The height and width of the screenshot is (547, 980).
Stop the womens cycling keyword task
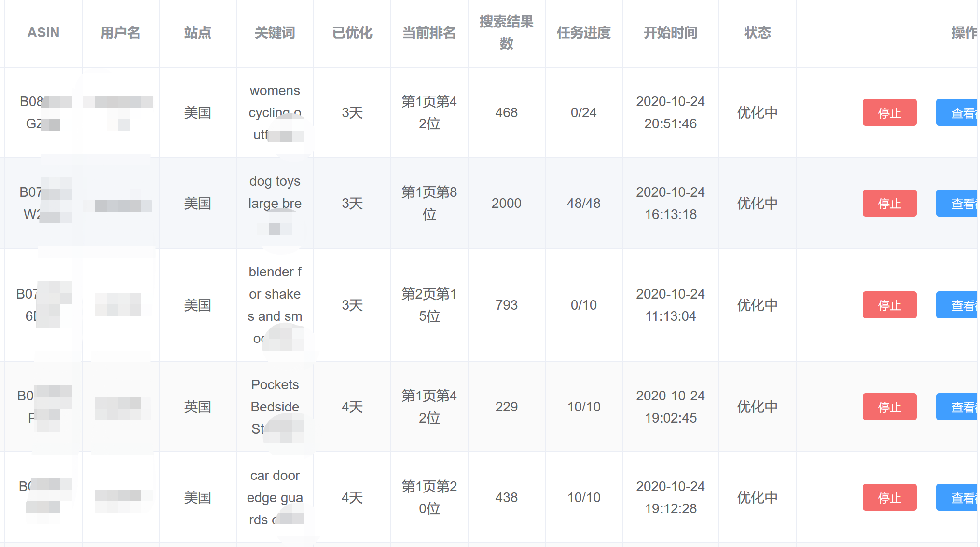click(x=889, y=112)
